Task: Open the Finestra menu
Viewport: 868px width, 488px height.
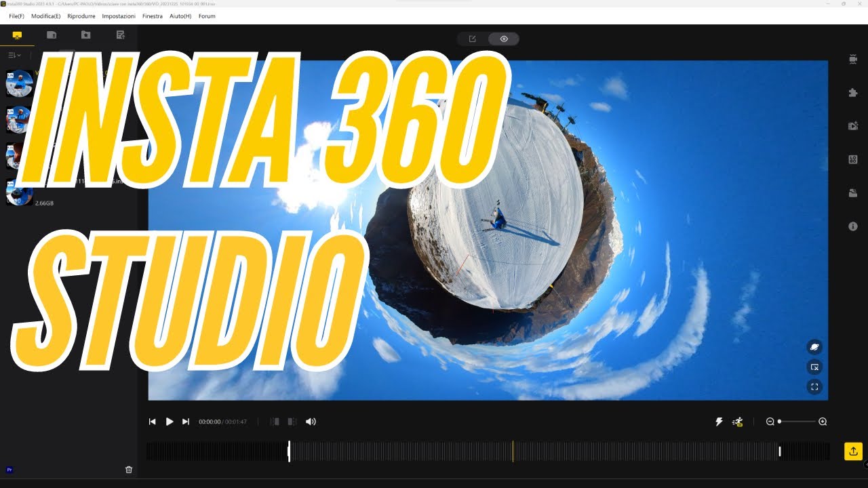Action: coord(153,16)
